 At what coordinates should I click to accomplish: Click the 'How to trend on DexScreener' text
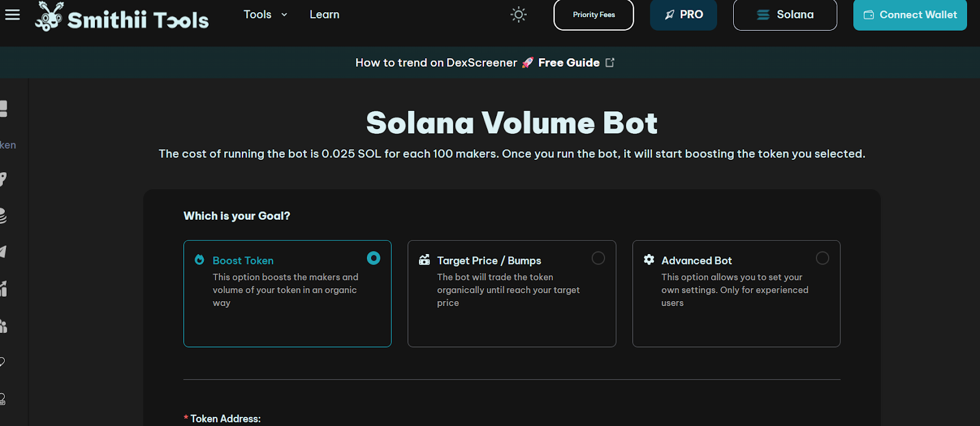coord(436,62)
